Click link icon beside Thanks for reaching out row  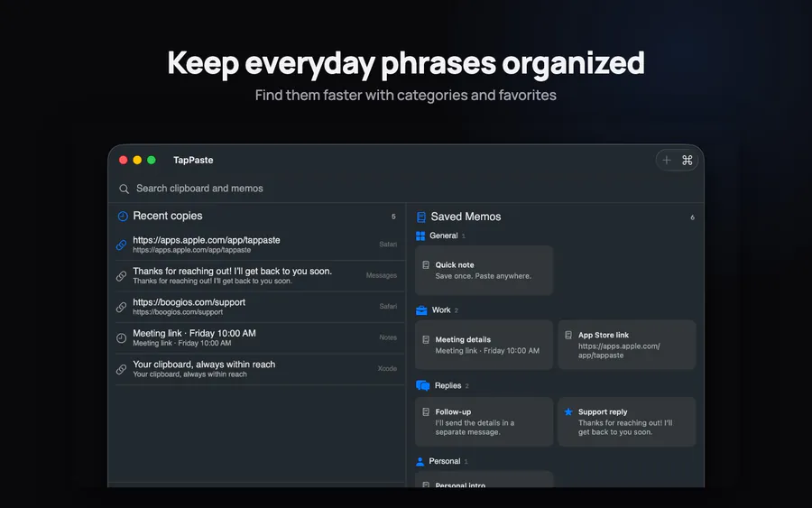pos(121,276)
